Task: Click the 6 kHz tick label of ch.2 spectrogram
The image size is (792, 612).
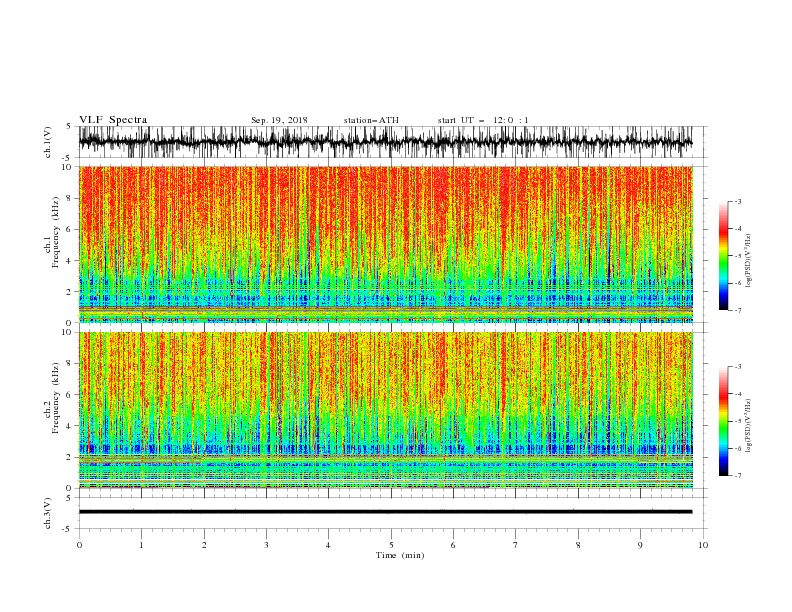Action: pos(69,394)
